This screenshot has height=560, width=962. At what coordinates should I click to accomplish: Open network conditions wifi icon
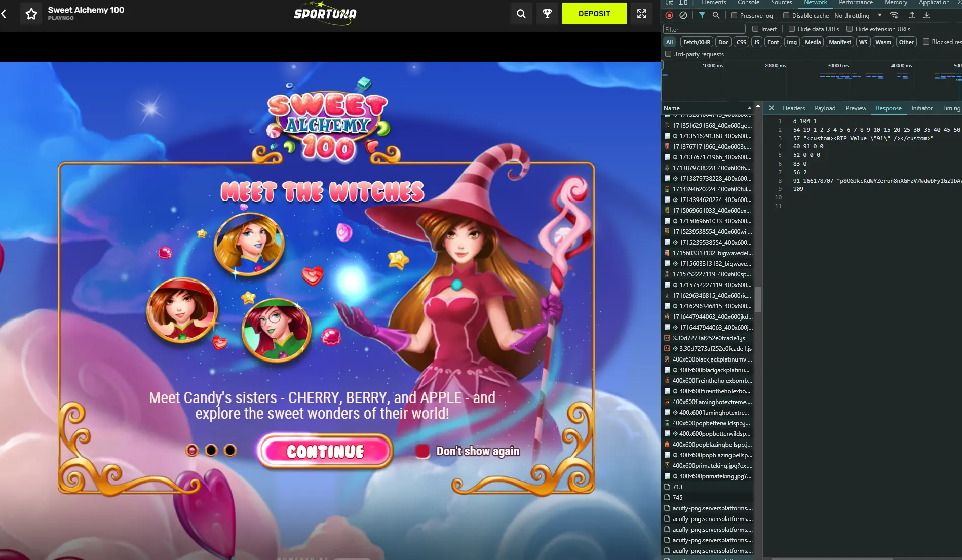pos(894,15)
